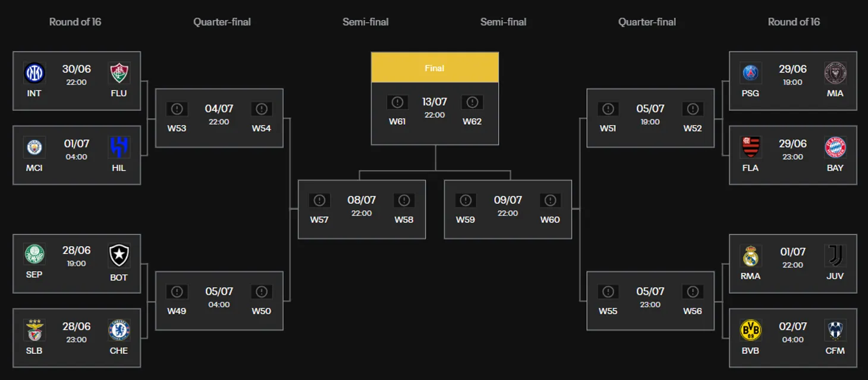Click the W58 placeholder icon
Viewport: 868px width, 380px height.
[x=404, y=200]
